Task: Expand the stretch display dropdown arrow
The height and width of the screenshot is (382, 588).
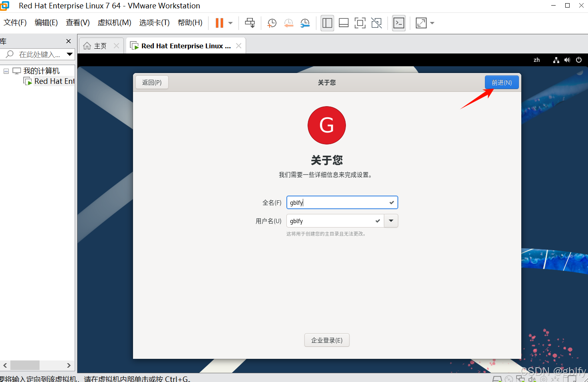Action: [432, 23]
